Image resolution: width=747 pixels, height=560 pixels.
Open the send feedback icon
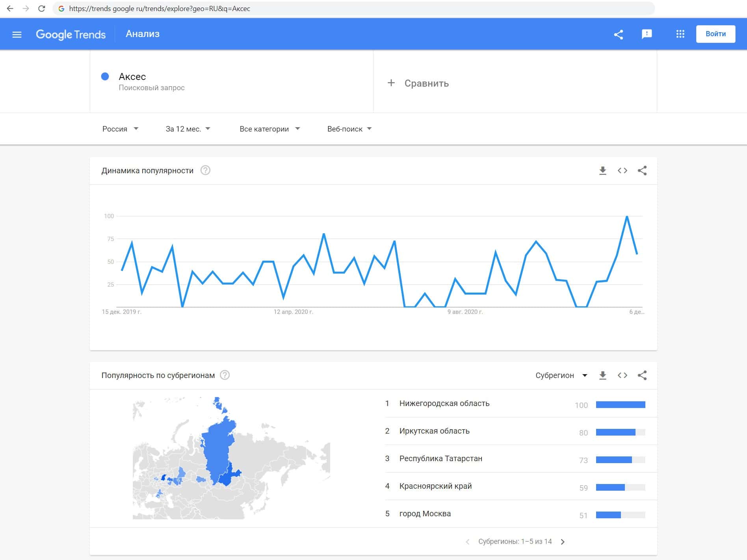tap(647, 34)
